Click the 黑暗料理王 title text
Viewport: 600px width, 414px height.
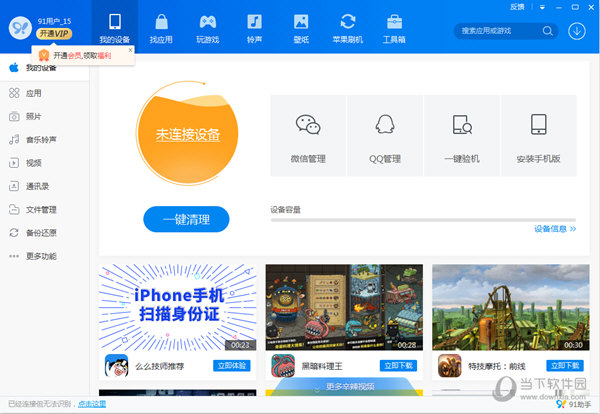[322, 366]
